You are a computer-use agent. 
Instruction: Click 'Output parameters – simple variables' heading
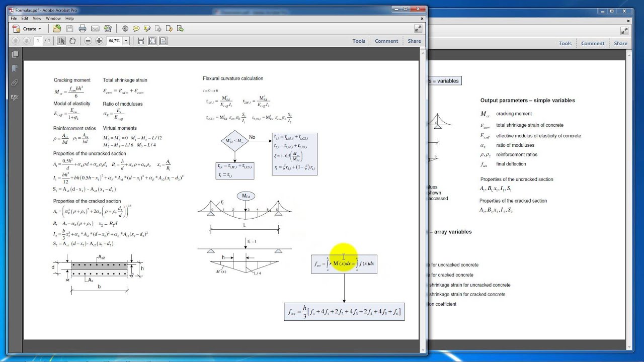tap(528, 101)
